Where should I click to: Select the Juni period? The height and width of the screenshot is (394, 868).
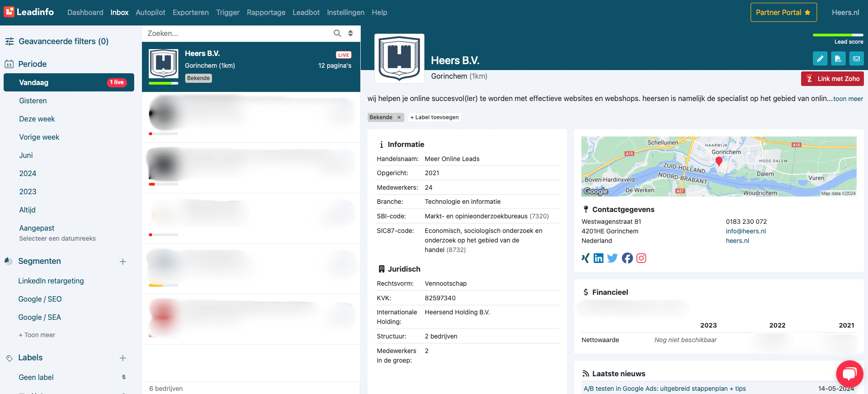[26, 155]
